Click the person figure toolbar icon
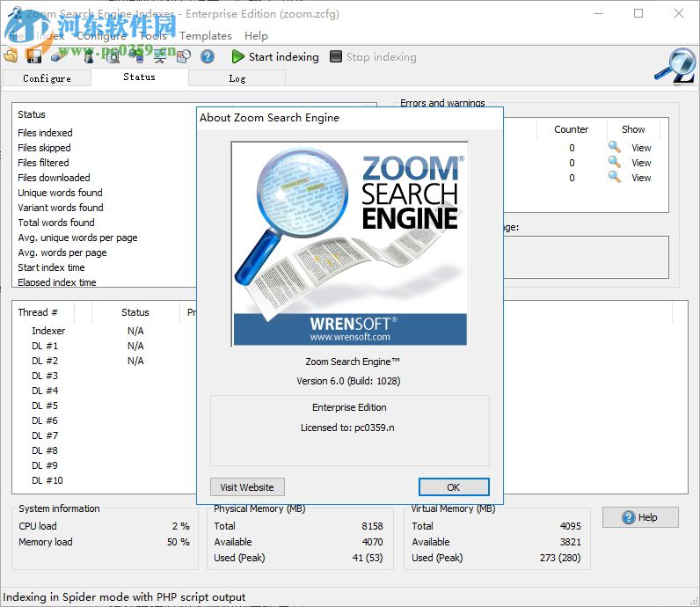Image resolution: width=700 pixels, height=607 pixels. pyautogui.click(x=89, y=56)
